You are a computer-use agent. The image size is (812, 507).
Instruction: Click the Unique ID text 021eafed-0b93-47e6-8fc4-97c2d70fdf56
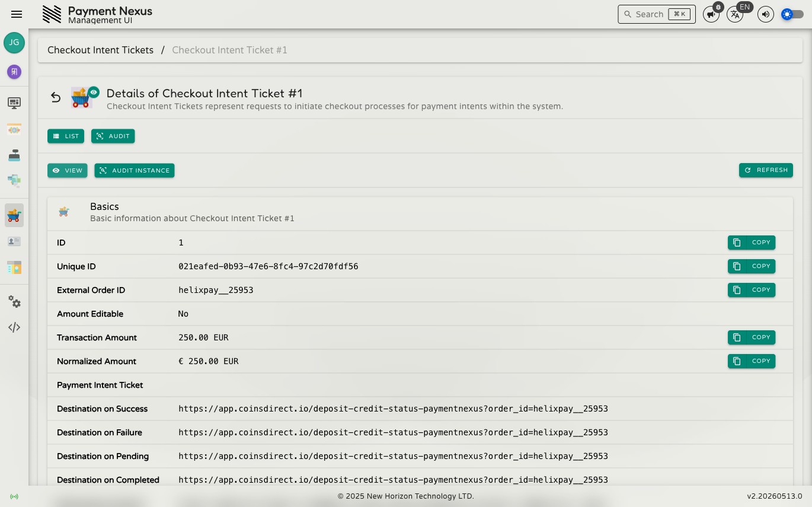[268, 266]
